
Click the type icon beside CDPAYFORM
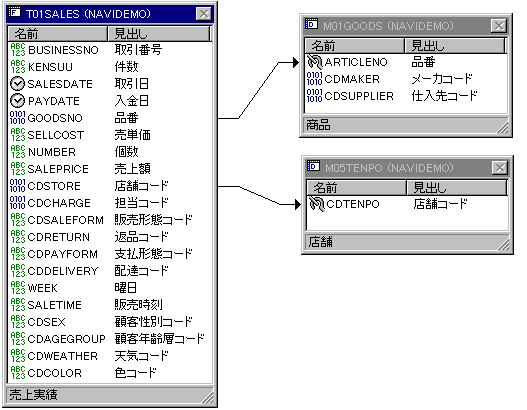[x=18, y=254]
